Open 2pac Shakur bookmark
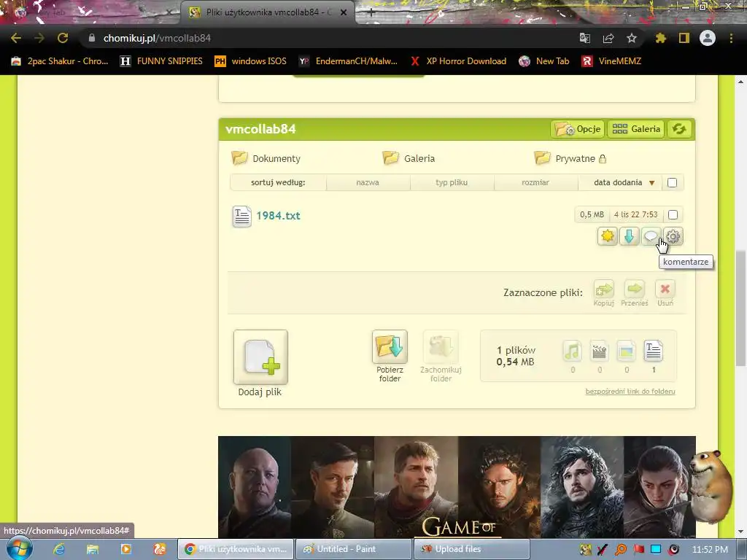 click(x=60, y=61)
